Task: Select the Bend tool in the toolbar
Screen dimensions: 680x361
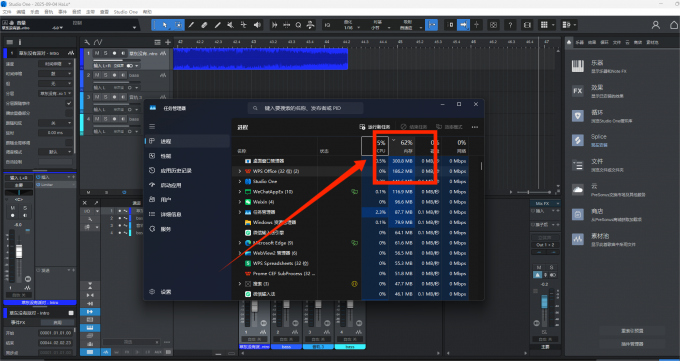Action: [x=244, y=25]
